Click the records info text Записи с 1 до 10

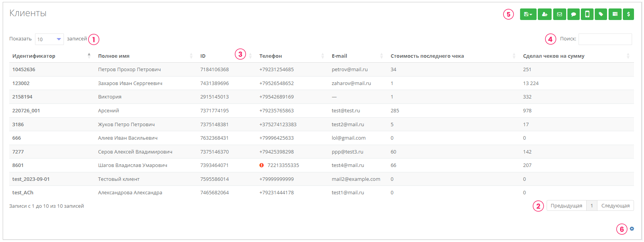click(47, 206)
